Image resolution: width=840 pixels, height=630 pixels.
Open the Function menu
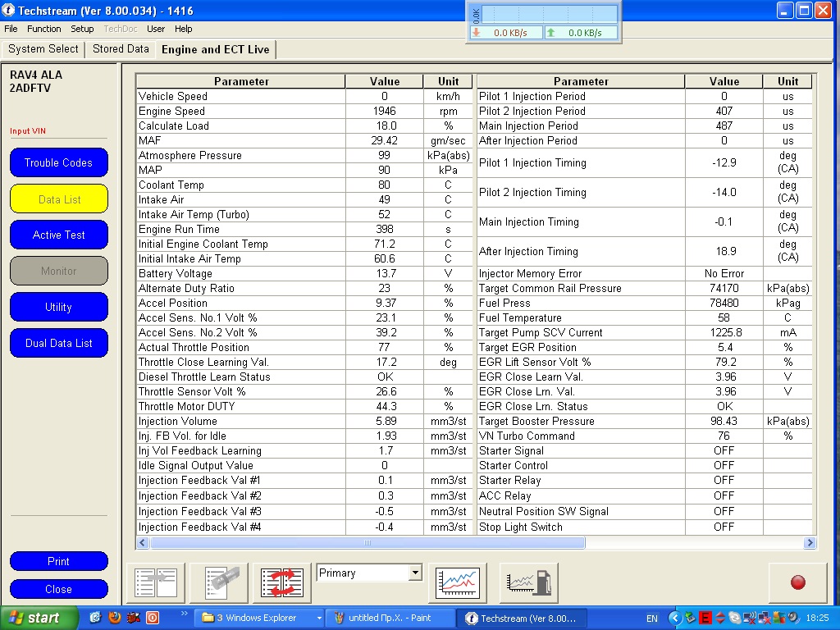[x=44, y=29]
